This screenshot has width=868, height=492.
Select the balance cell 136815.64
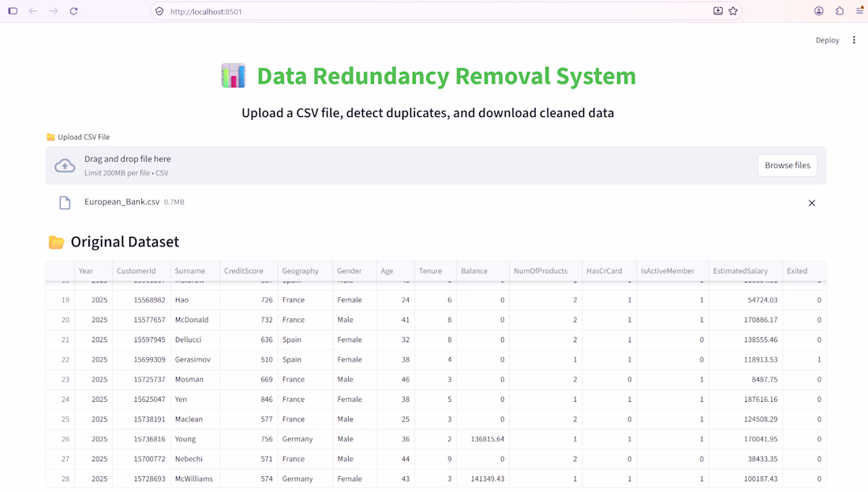(483, 439)
